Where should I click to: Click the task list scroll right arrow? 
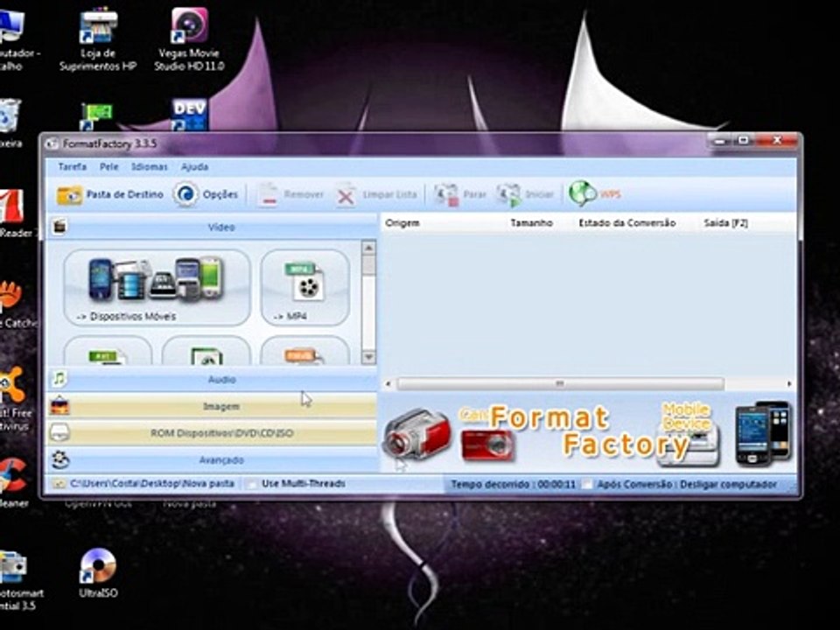click(789, 383)
